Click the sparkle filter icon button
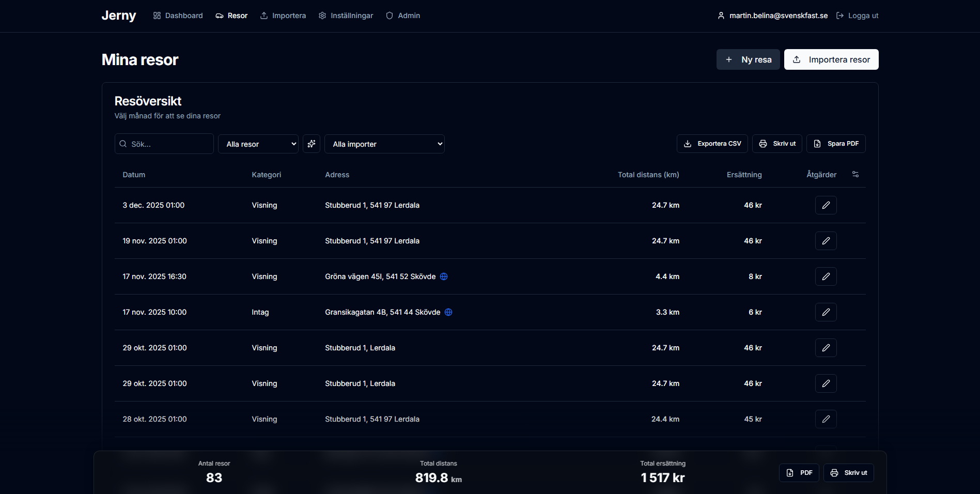The image size is (980, 494). point(312,144)
